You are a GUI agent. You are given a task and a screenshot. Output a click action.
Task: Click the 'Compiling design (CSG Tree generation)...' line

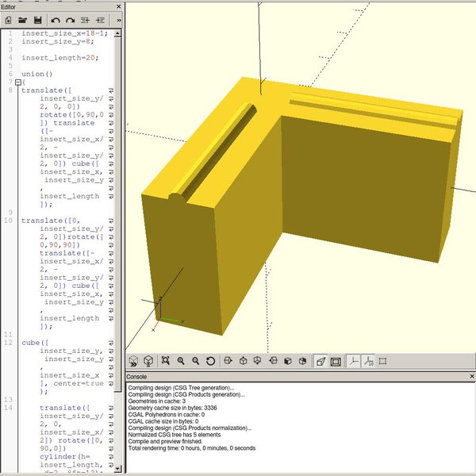[x=181, y=388]
